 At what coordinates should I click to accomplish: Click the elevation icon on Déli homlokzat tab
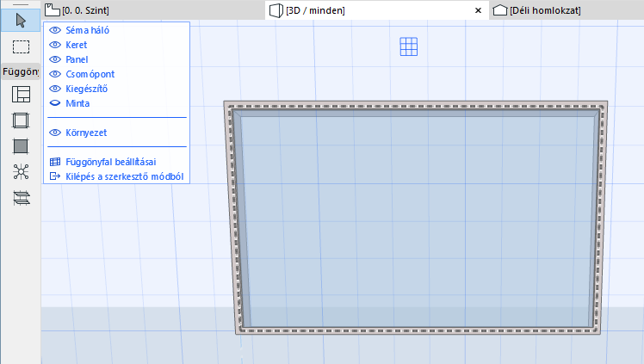pyautogui.click(x=500, y=10)
